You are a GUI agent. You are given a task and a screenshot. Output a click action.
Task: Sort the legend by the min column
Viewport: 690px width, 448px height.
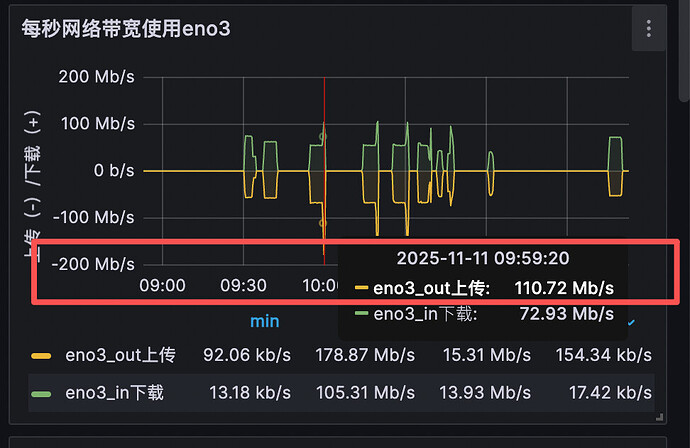pos(264,321)
